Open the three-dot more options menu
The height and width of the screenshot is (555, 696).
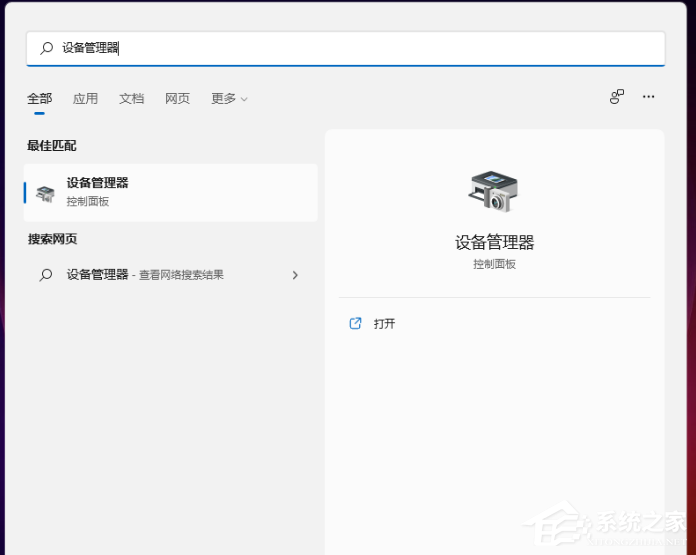pos(649,97)
